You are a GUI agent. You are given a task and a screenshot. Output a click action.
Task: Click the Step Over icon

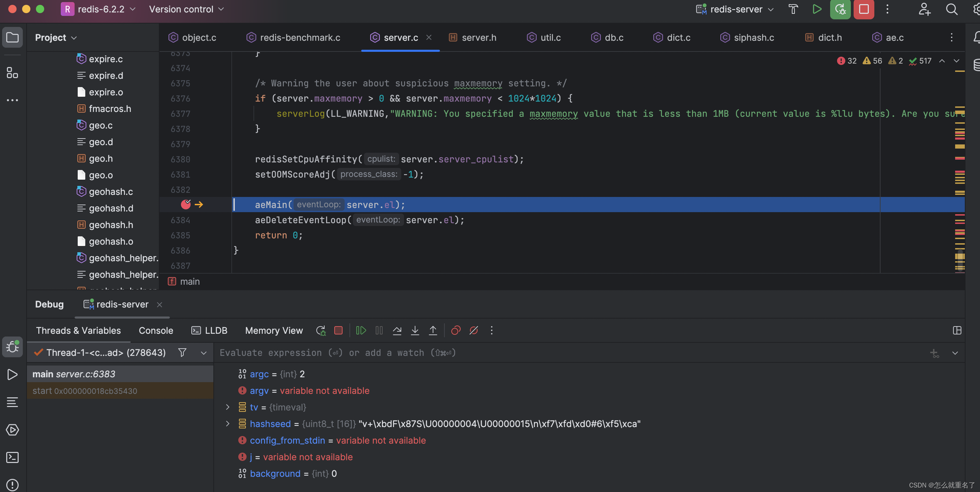coord(397,330)
